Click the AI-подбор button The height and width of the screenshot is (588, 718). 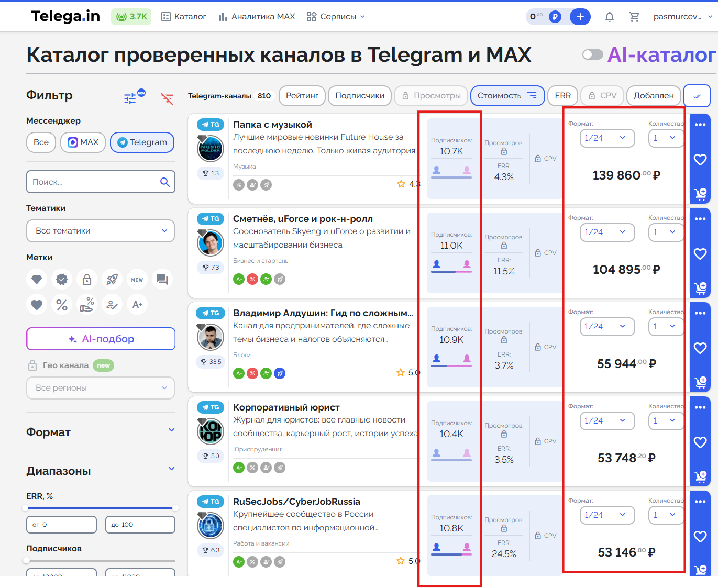[x=101, y=339]
